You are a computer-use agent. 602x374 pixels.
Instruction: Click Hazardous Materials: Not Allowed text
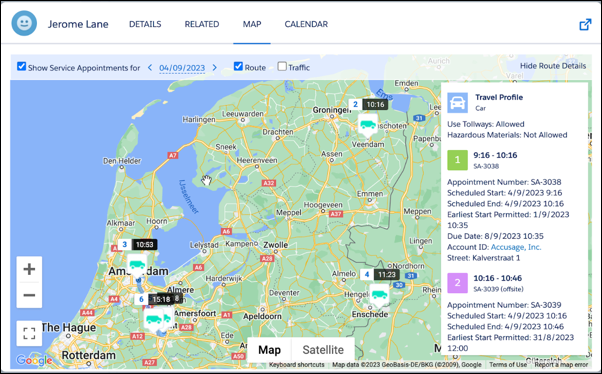[x=507, y=135]
